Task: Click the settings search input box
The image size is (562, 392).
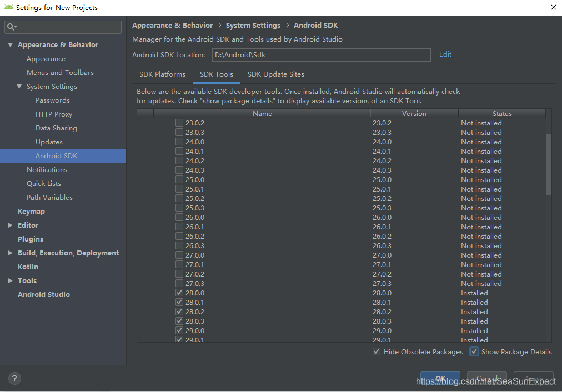Action: [63, 27]
